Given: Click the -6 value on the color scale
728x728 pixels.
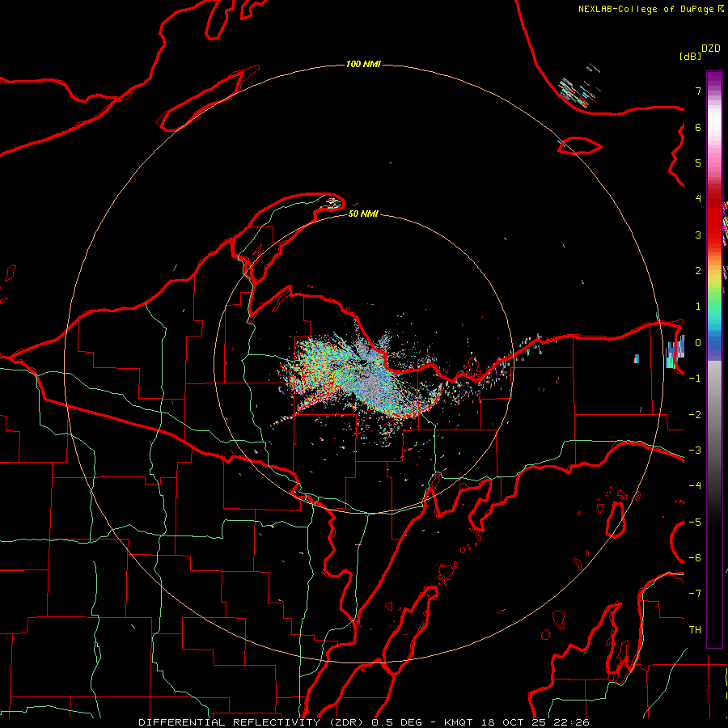Looking at the screenshot, I should (x=695, y=558).
